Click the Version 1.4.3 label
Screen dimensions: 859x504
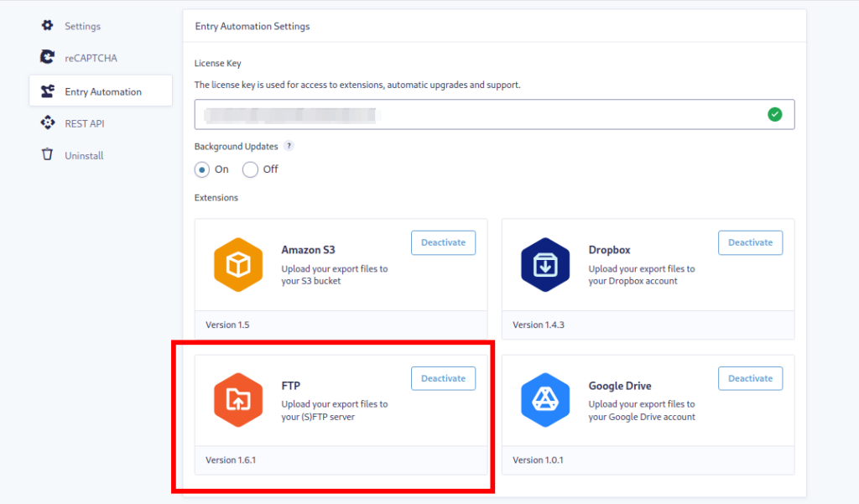tap(539, 325)
